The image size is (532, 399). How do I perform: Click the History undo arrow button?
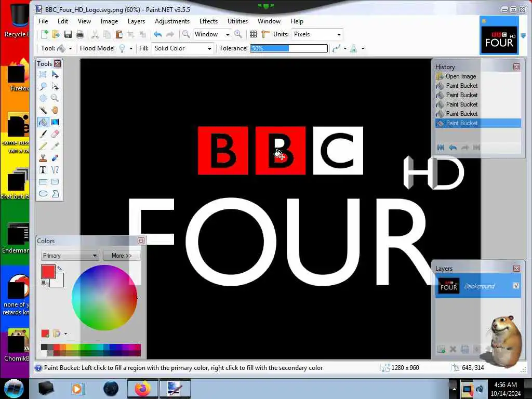453,147
